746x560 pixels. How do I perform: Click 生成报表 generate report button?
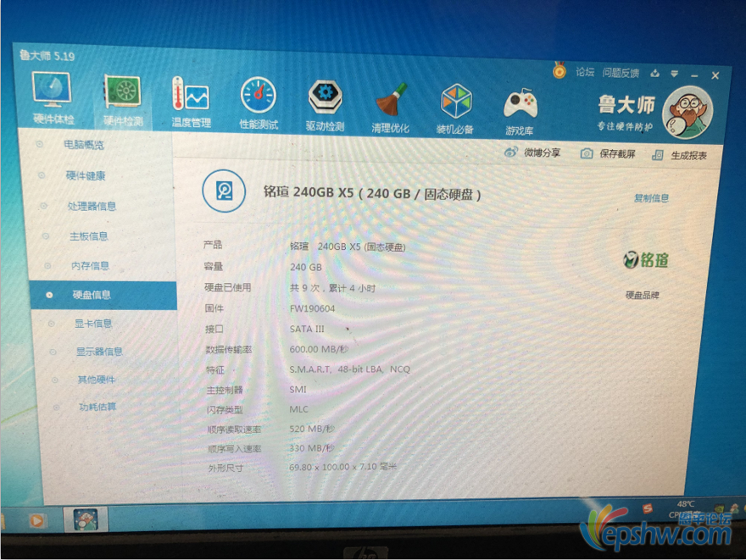679,155
